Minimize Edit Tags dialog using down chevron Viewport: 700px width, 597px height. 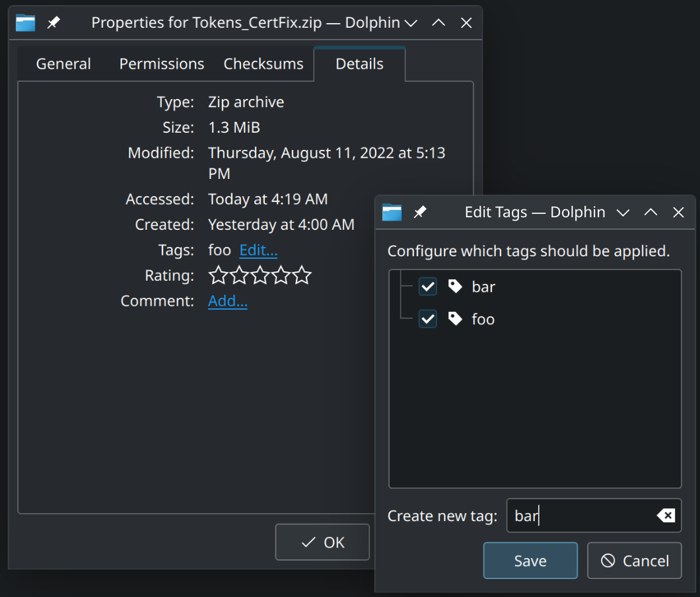(x=623, y=212)
